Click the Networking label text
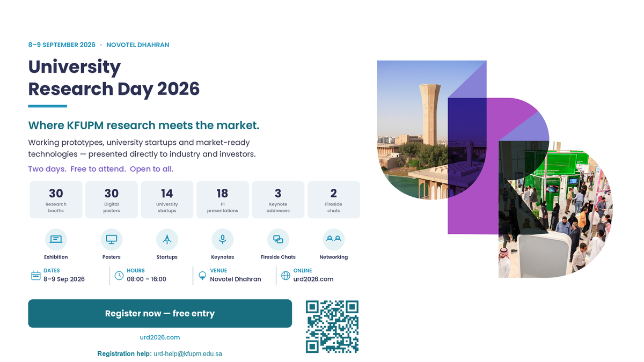Image resolution: width=644 pixels, height=362 pixels. pyautogui.click(x=334, y=257)
